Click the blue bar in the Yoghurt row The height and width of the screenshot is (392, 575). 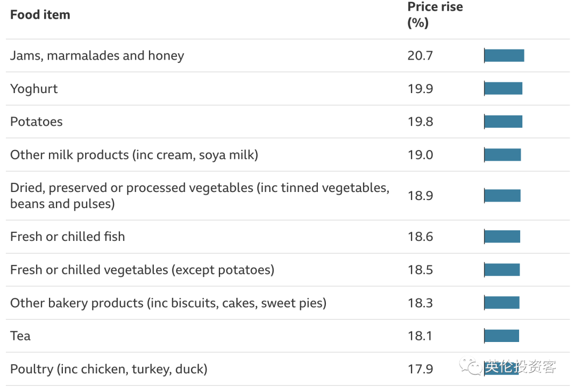503,89
